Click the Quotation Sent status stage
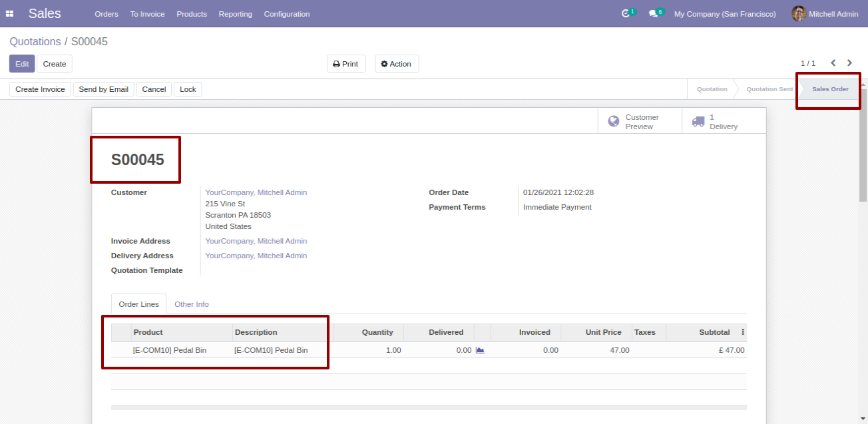Viewport: 868px width, 424px height. [x=769, y=89]
